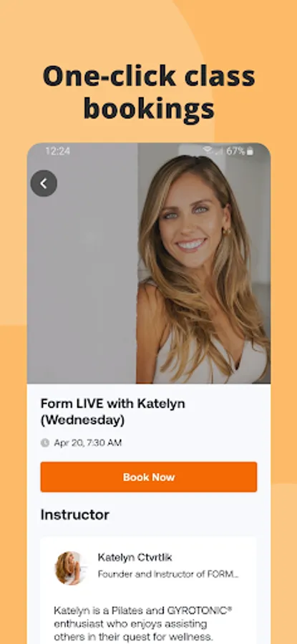Tap the (Wednesday) text in class title
This screenshot has height=644, width=297.
tap(82, 420)
